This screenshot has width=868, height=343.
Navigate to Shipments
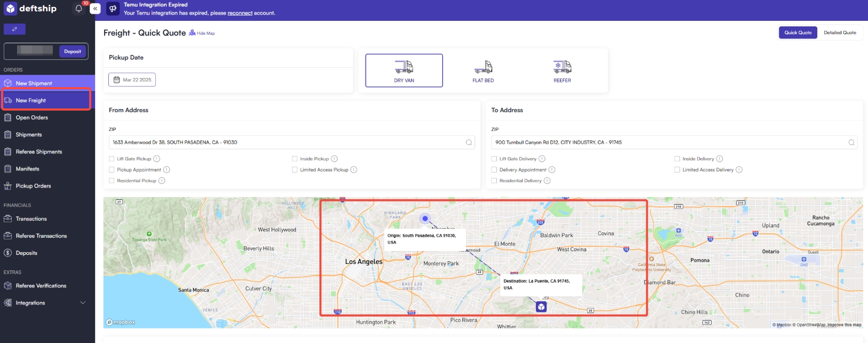[48, 135]
